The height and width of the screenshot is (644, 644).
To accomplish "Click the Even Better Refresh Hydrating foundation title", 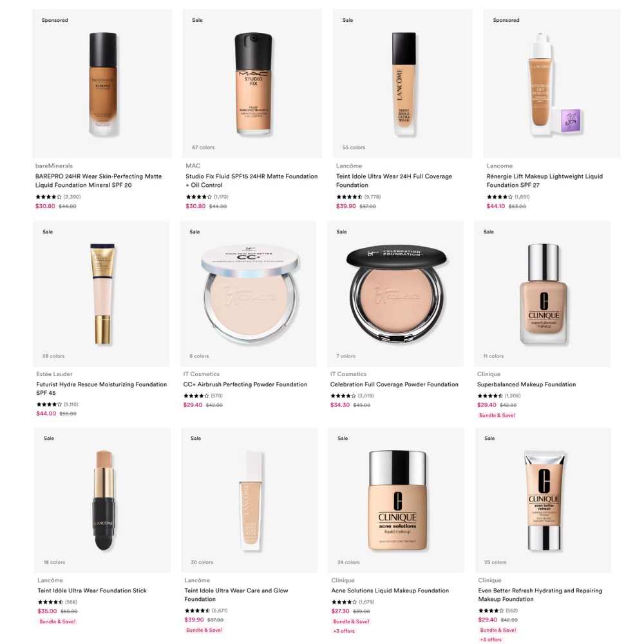I will point(540,594).
